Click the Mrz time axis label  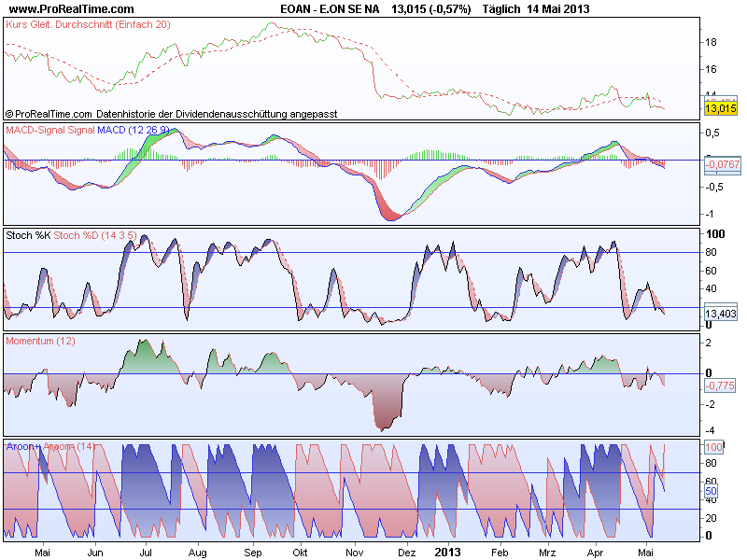pyautogui.click(x=547, y=553)
